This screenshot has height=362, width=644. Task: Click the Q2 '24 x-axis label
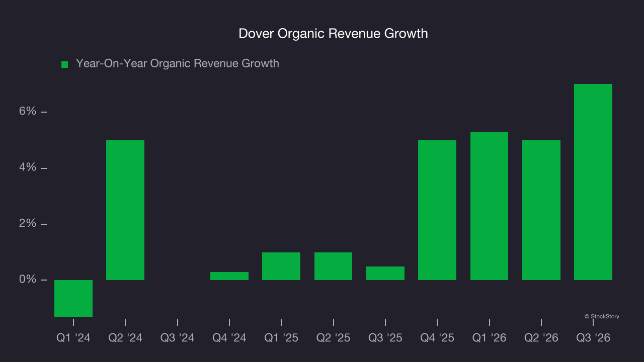point(125,338)
